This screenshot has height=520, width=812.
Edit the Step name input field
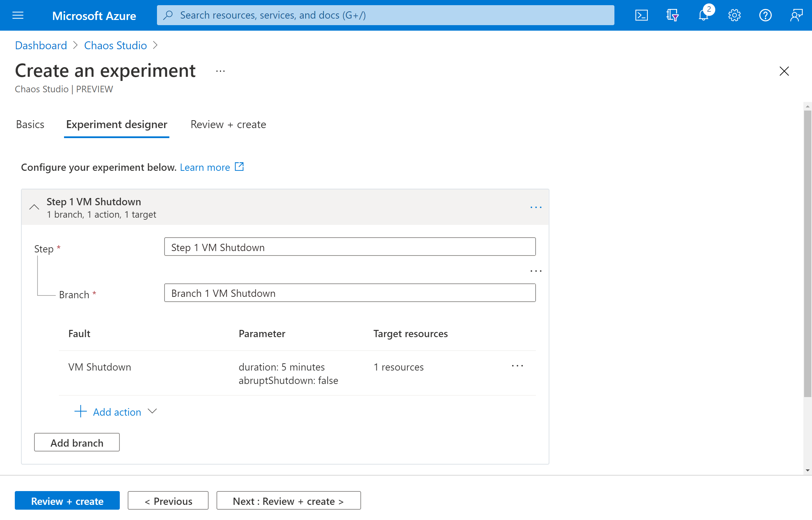click(350, 247)
